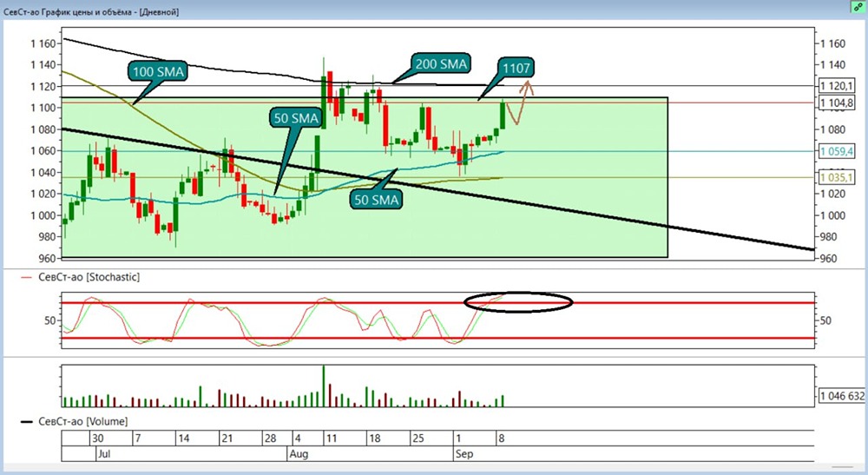Click the 'СевСт-ао [Volume]' legend label
The image size is (868, 475).
point(82,421)
